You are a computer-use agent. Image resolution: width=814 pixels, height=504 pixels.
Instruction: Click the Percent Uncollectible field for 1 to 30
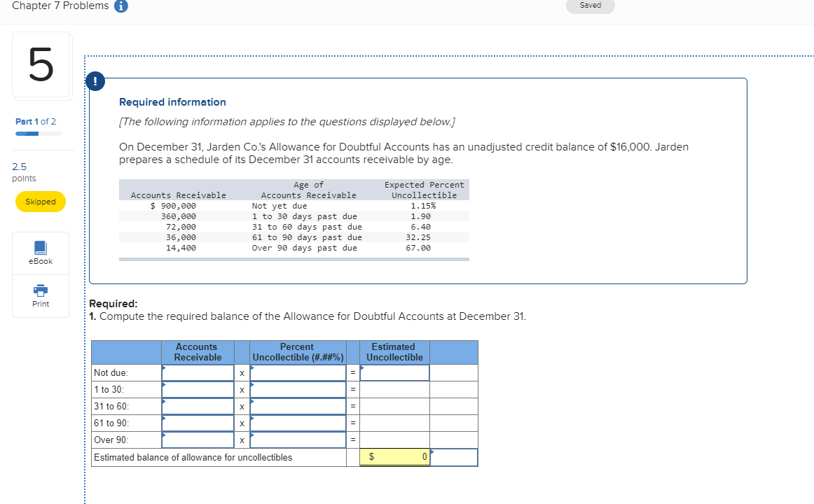click(297, 389)
